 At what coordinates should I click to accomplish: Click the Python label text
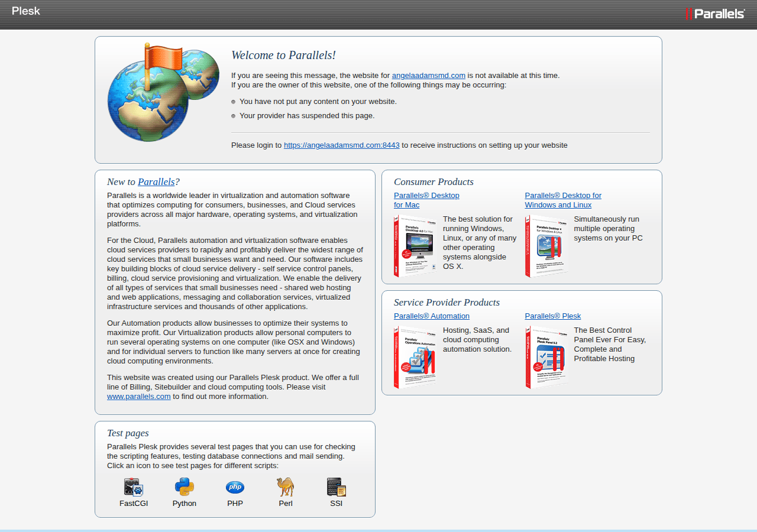tap(185, 504)
